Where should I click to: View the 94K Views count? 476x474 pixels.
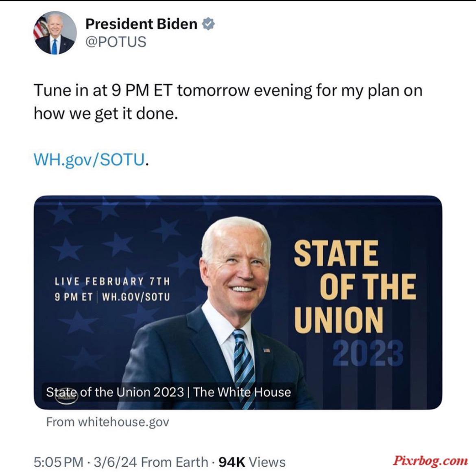pyautogui.click(x=252, y=462)
